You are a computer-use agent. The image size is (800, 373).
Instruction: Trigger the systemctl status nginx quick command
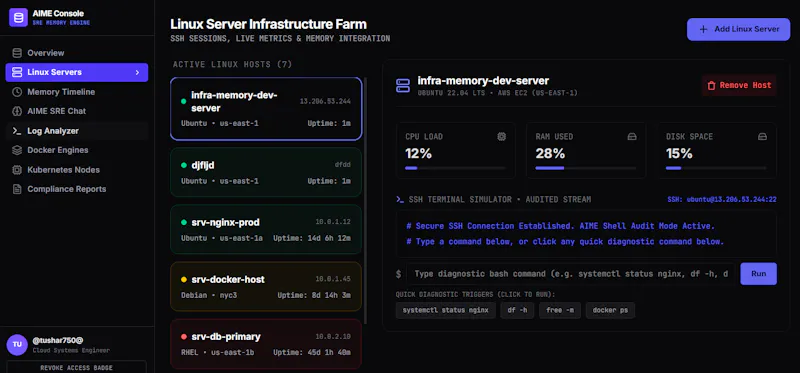[445, 310]
